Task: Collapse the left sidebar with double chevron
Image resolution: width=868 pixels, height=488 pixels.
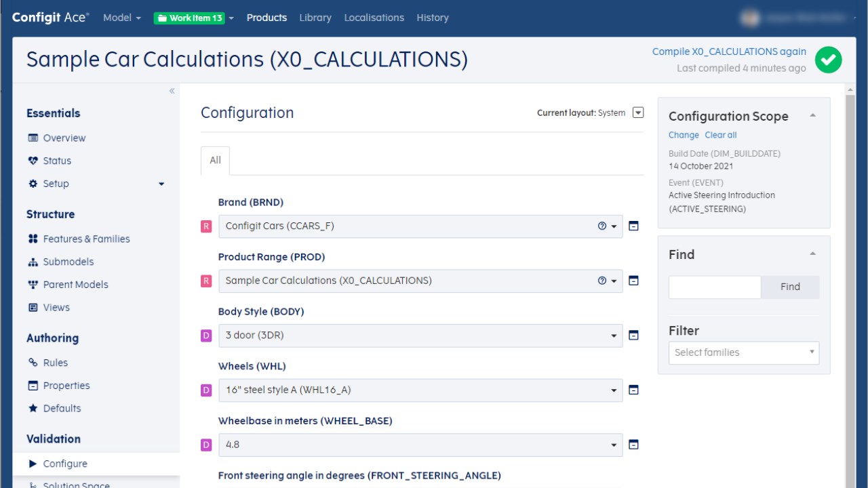Action: tap(172, 91)
